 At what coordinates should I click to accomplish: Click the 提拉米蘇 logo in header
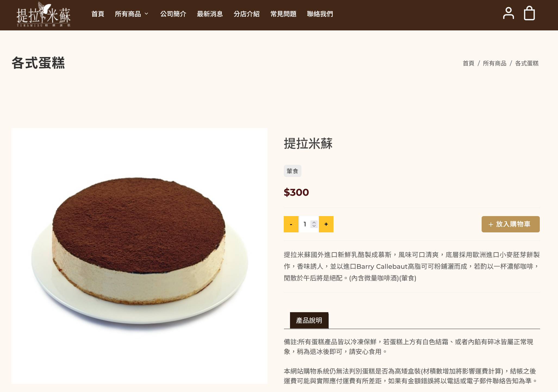click(x=43, y=14)
